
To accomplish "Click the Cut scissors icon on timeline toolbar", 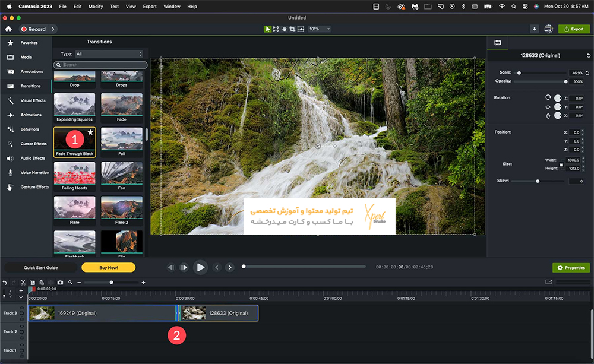I will [x=23, y=283].
